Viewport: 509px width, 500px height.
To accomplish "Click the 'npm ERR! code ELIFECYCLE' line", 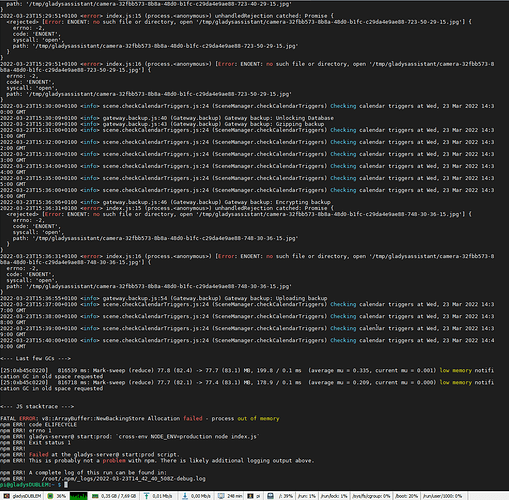I will tap(38, 424).
